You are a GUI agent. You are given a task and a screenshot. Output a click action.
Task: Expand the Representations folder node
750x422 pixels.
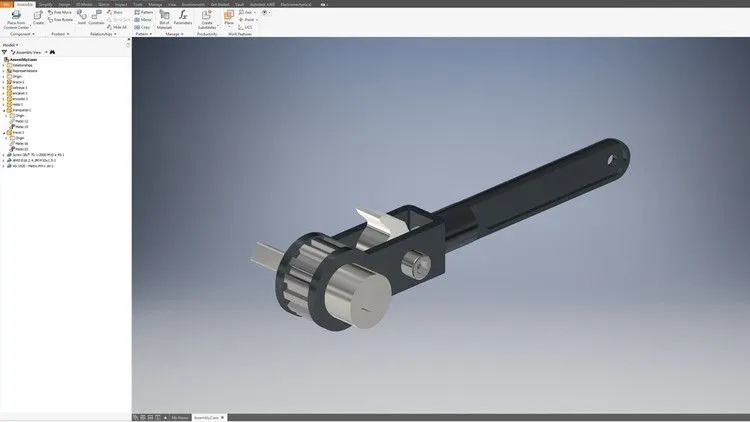pos(4,71)
